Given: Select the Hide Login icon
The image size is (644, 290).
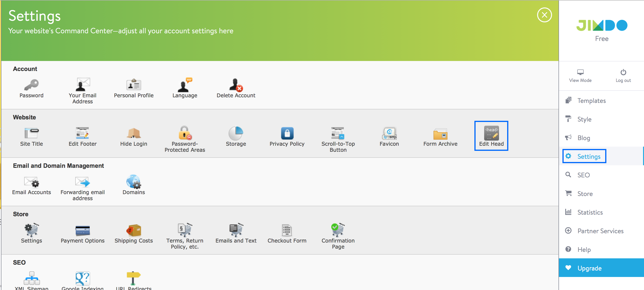Looking at the screenshot, I should tap(134, 134).
